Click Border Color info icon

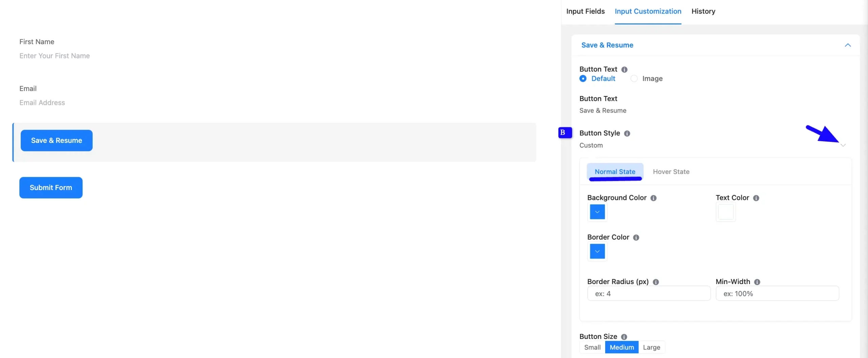636,238
